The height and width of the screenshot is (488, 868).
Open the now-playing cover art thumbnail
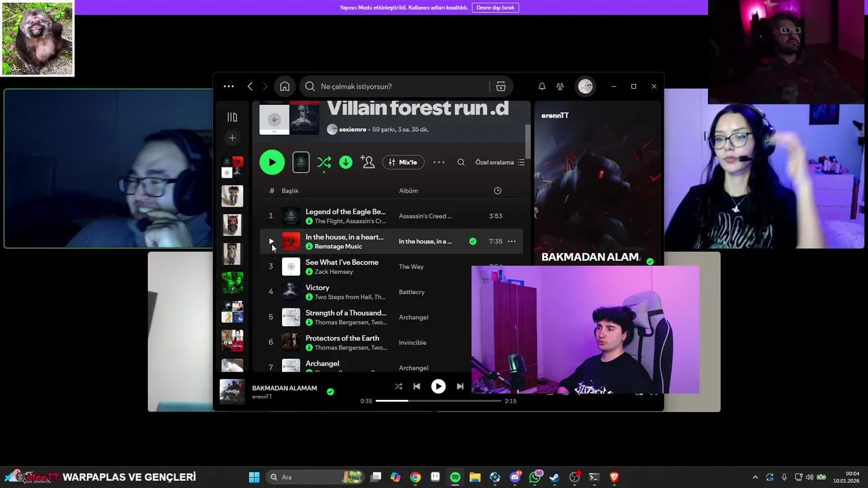(x=232, y=392)
